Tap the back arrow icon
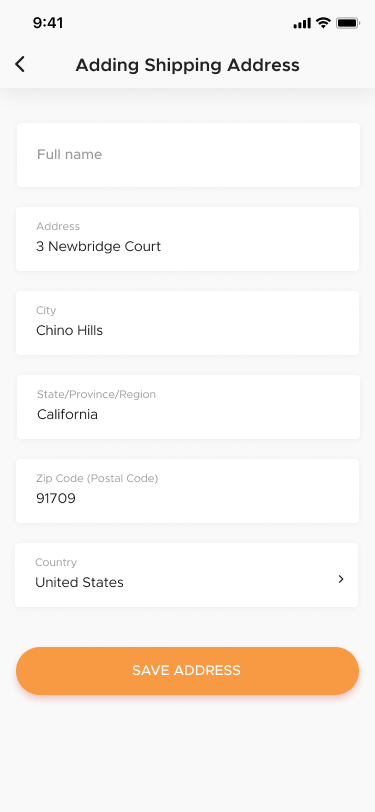375x812 pixels. coord(20,64)
